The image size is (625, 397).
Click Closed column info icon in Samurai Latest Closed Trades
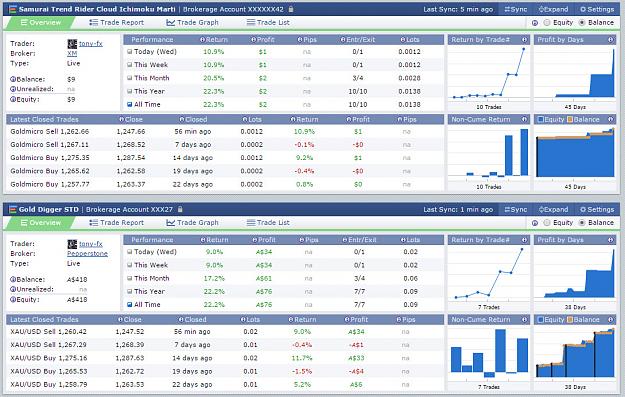click(x=182, y=119)
